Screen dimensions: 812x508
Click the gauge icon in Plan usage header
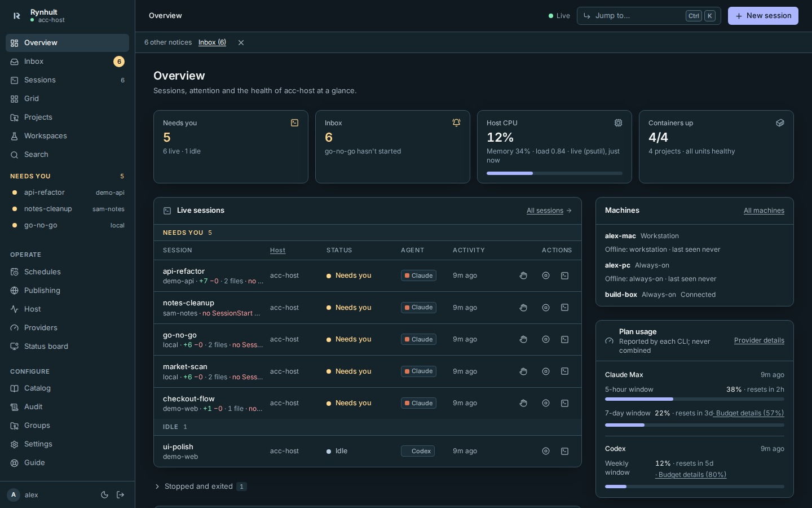pyautogui.click(x=609, y=341)
